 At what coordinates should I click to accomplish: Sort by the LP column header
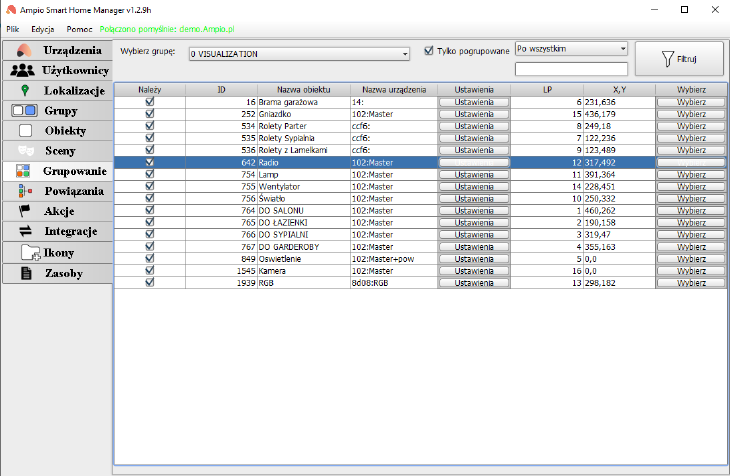[x=547, y=89]
